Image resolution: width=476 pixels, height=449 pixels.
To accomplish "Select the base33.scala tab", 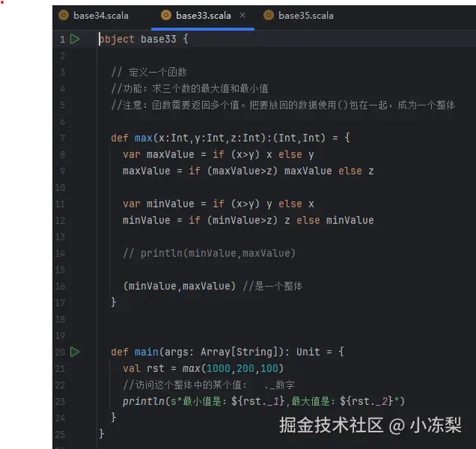I will coord(203,16).
